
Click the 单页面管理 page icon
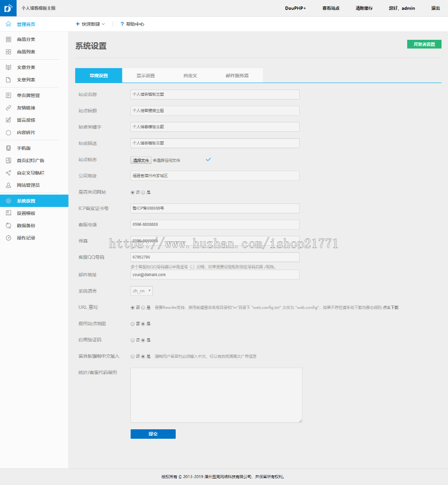coord(8,96)
